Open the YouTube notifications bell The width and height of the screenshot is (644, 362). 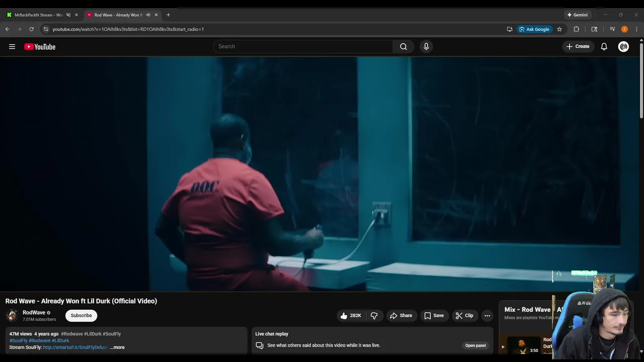[604, 47]
